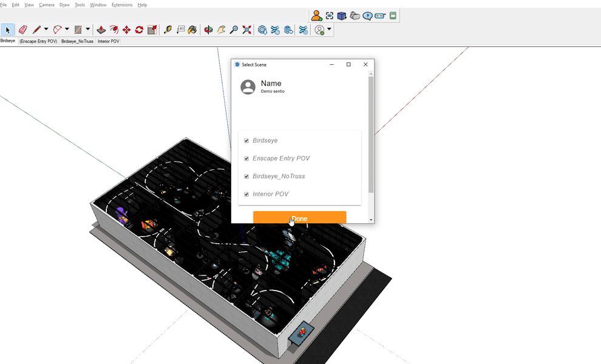The width and height of the screenshot is (601, 364).
Task: Open the File menu
Action: [x=4, y=5]
